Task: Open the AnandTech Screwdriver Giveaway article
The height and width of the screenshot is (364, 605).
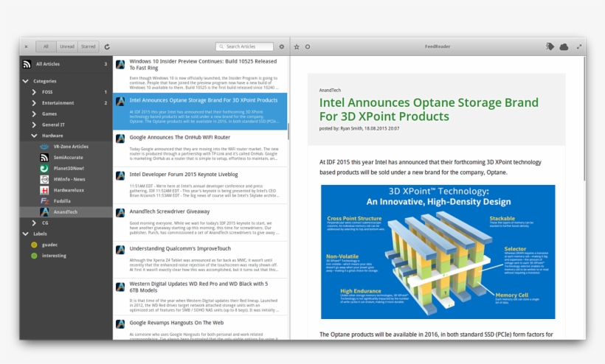Action: click(x=170, y=211)
